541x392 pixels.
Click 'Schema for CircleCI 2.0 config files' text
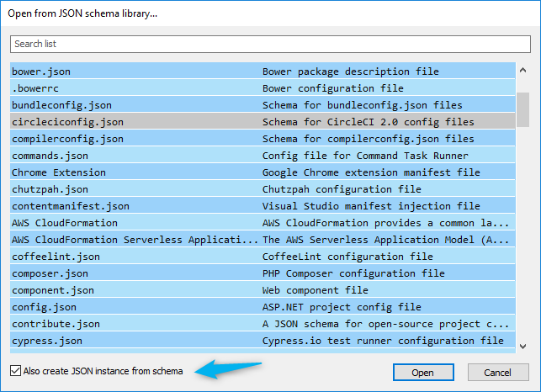[369, 122]
